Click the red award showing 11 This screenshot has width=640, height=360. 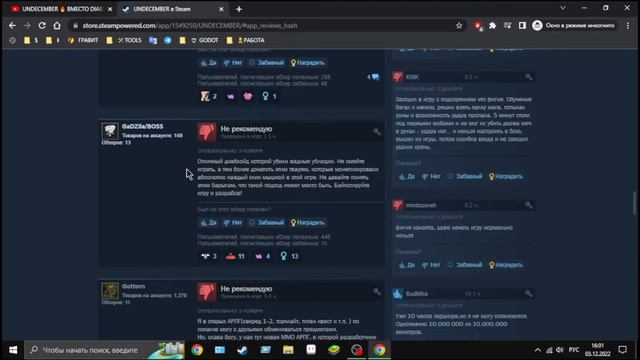coord(235,256)
